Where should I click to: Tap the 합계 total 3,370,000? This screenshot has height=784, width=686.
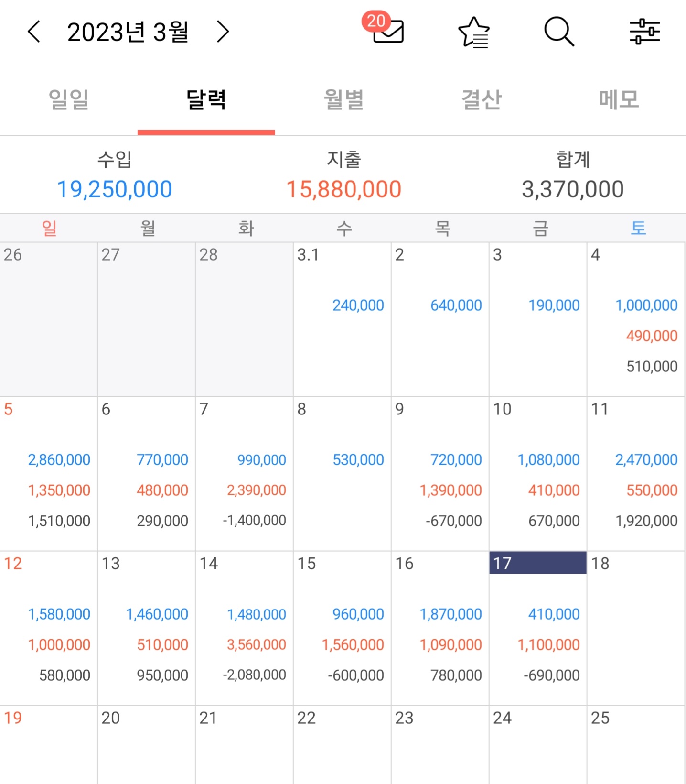[x=573, y=189]
